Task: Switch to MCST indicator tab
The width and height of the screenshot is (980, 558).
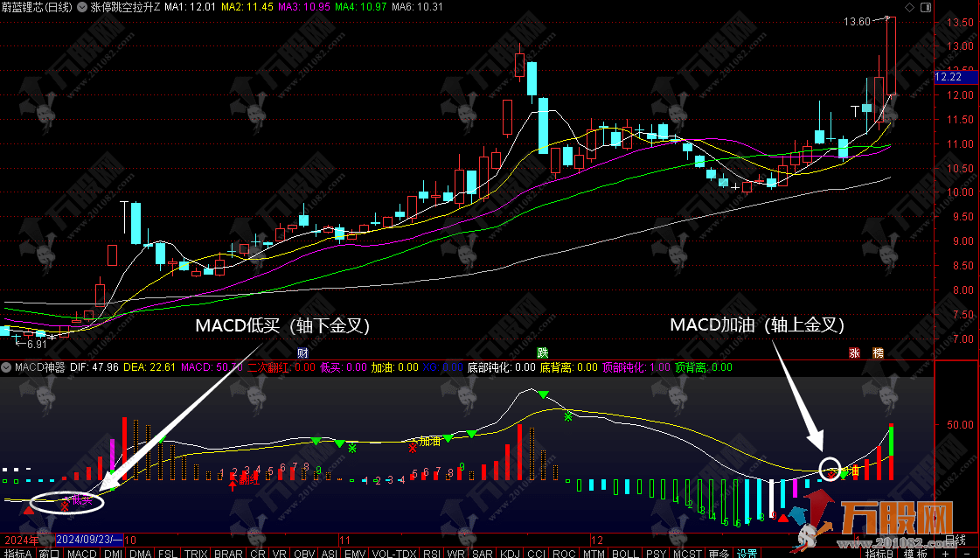Action: pyautogui.click(x=687, y=553)
